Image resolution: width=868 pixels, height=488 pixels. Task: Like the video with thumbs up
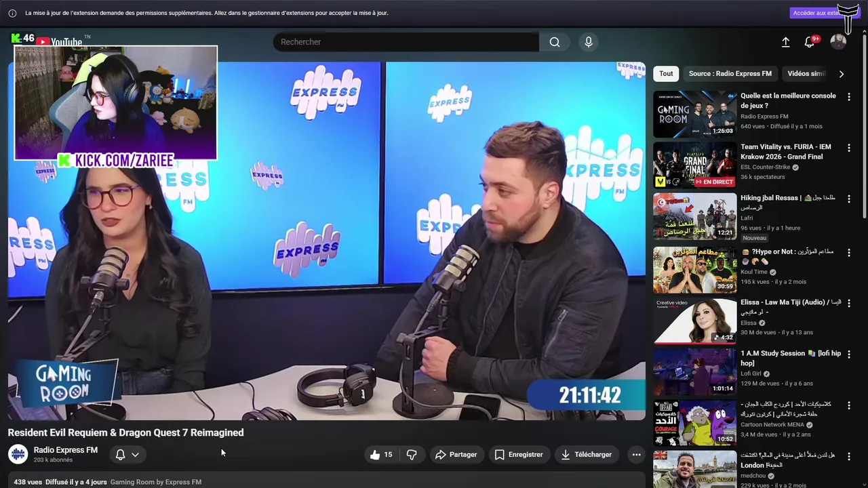coord(381,455)
